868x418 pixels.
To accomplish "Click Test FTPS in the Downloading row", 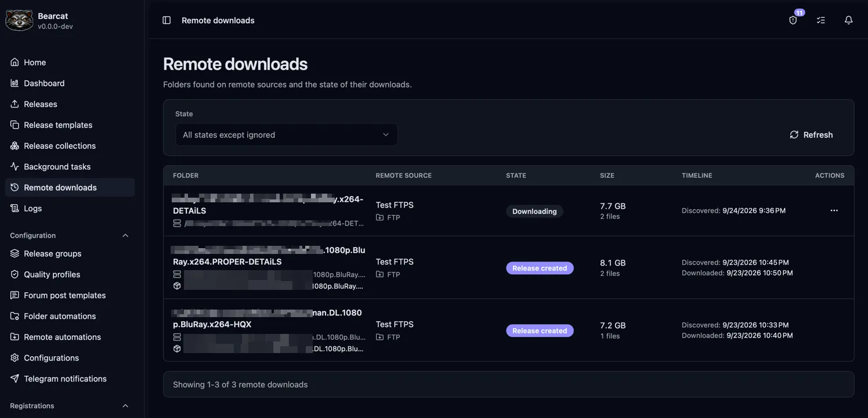I will (x=395, y=205).
